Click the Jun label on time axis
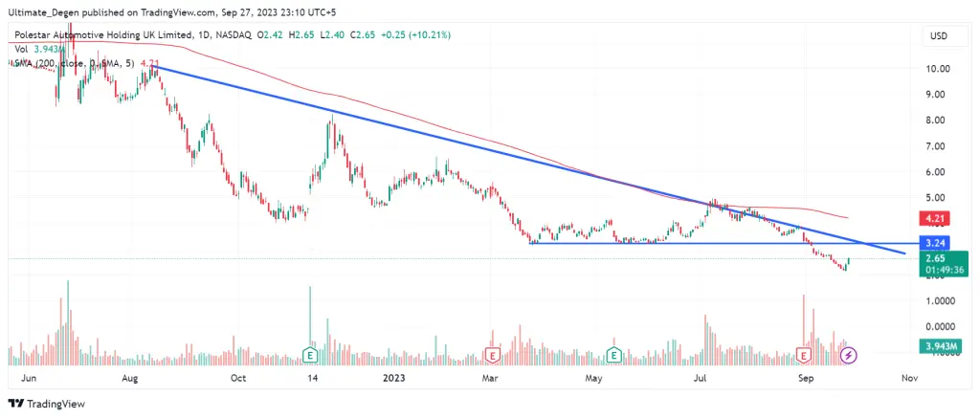Image resolution: width=980 pixels, height=418 pixels. click(x=30, y=378)
